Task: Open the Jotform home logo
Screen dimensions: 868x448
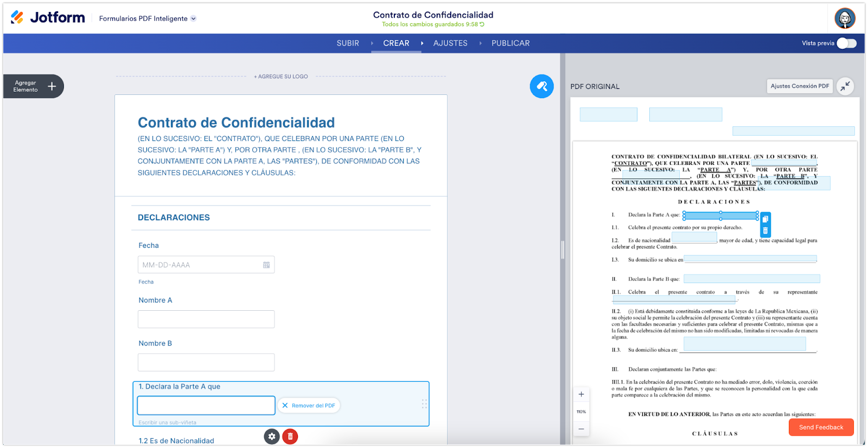Action: (48, 18)
